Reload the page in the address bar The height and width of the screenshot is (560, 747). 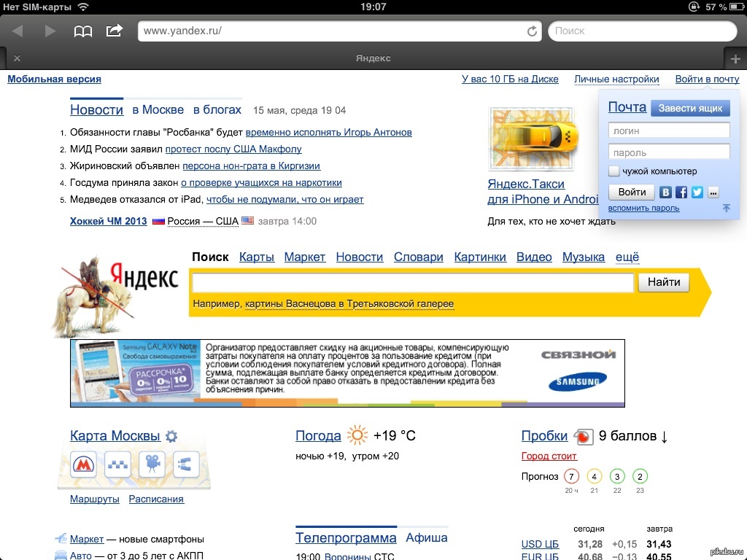[x=533, y=31]
